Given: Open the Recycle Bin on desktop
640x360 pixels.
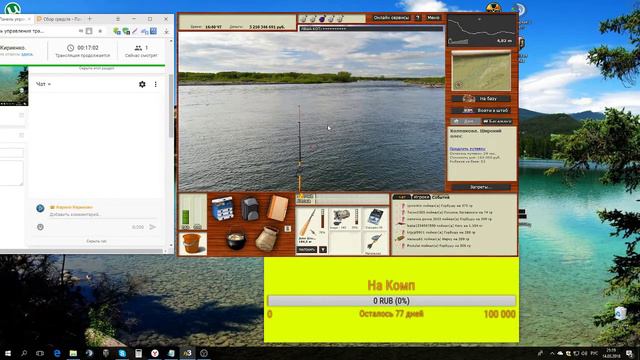Looking at the screenshot, I should (x=621, y=313).
